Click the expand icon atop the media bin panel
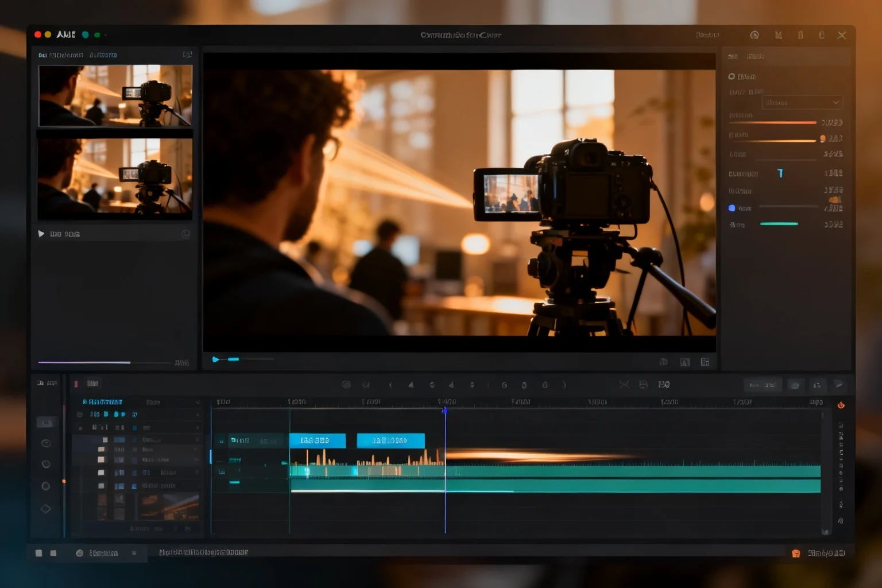The image size is (882, 588). (187, 55)
